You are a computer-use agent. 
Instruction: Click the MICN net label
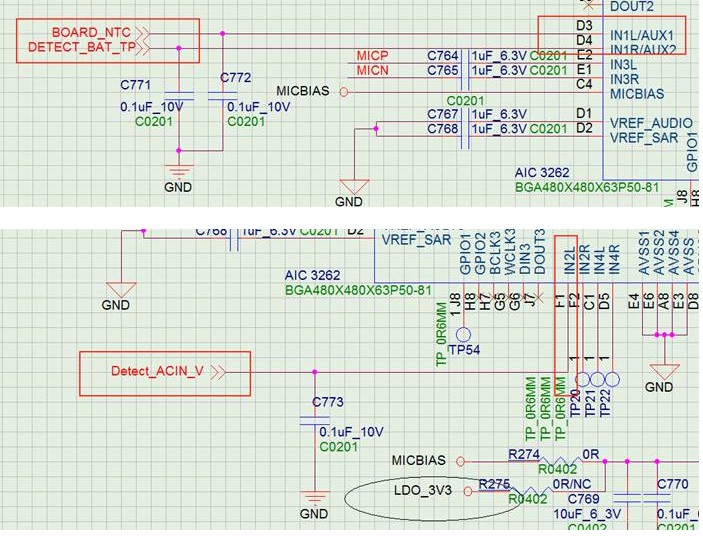coord(373,70)
